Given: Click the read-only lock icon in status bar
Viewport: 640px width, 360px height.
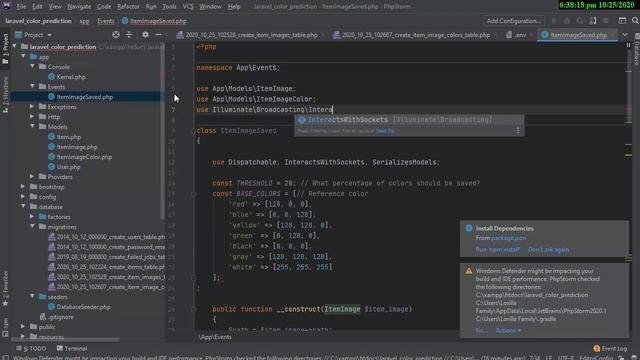Looking at the screenshot, I should [622, 358].
